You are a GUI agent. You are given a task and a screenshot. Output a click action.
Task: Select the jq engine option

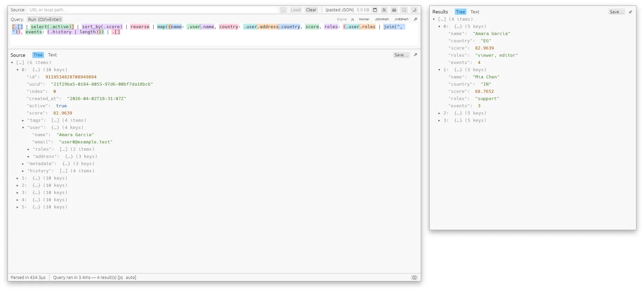[x=352, y=19]
